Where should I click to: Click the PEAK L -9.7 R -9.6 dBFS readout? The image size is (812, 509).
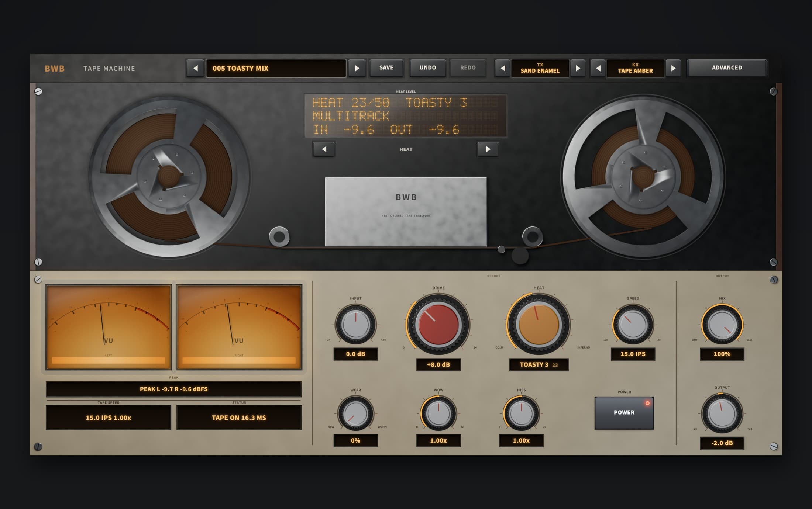pos(173,389)
